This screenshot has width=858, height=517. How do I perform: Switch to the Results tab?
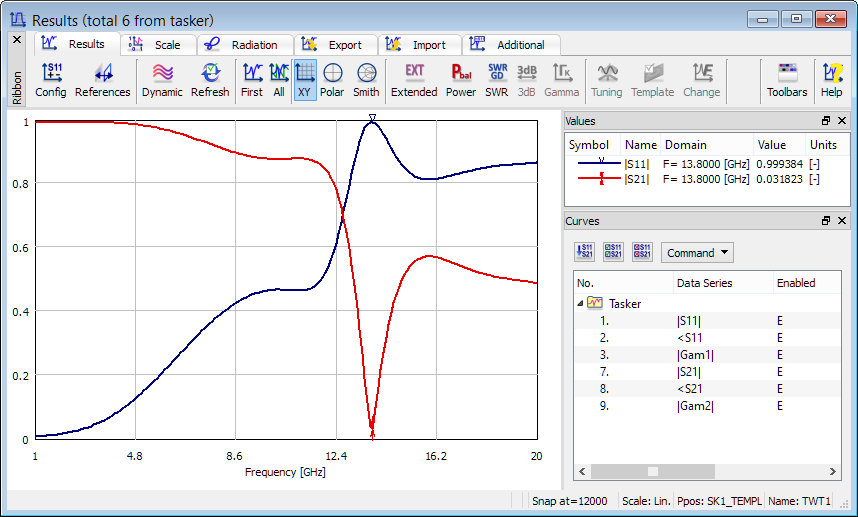[x=77, y=44]
